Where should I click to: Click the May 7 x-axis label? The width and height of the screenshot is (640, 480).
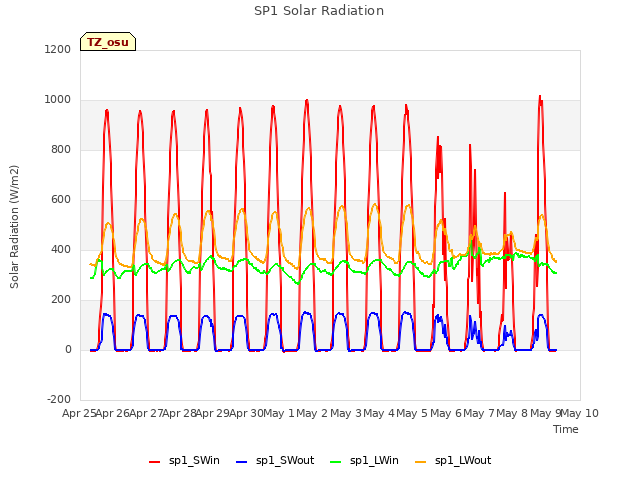coord(479,413)
